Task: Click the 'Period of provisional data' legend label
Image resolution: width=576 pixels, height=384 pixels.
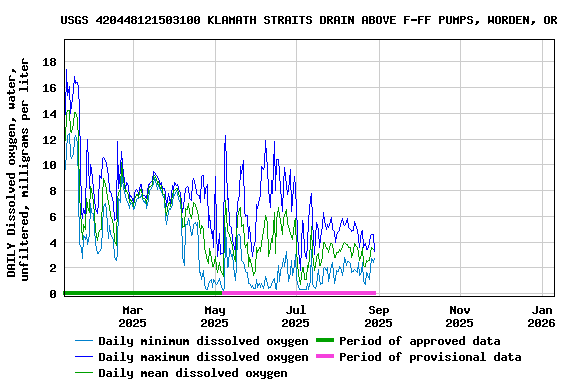Action: [430, 357]
